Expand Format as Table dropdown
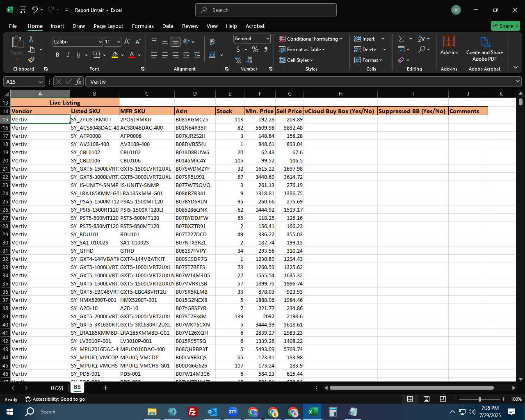 coord(302,49)
